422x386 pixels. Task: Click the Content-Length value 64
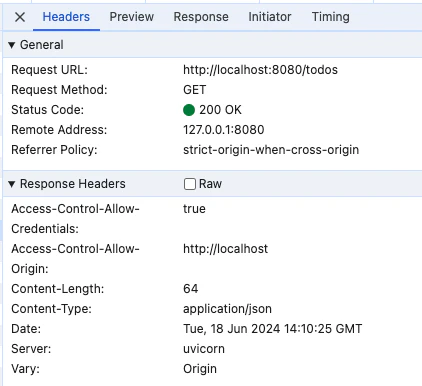click(191, 289)
